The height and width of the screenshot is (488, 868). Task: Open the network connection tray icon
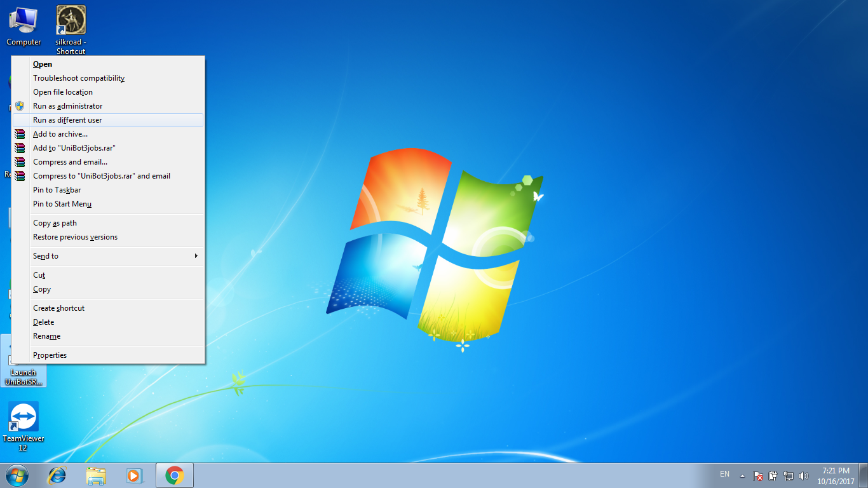tap(789, 475)
